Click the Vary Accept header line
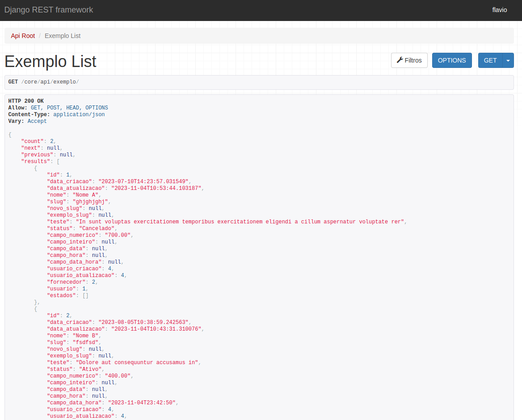 [x=27, y=121]
